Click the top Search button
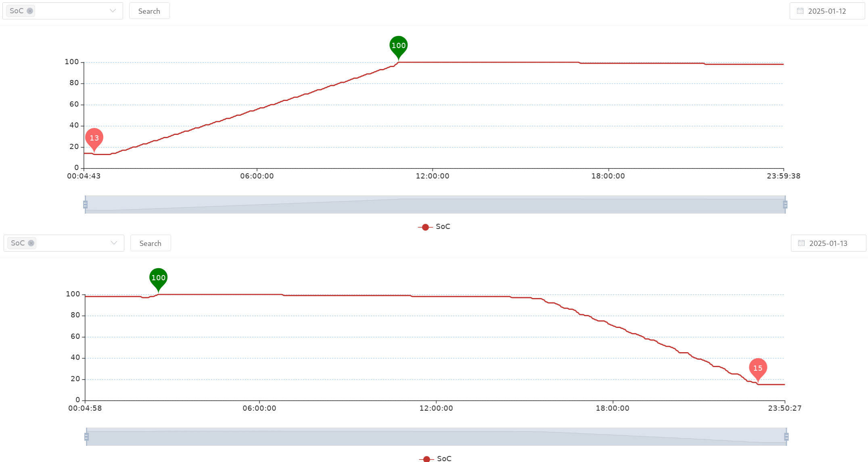Image resolution: width=868 pixels, height=462 pixels. pos(149,11)
